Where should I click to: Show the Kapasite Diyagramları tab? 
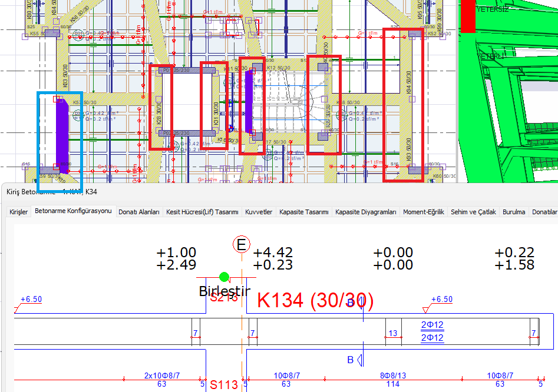tap(365, 212)
